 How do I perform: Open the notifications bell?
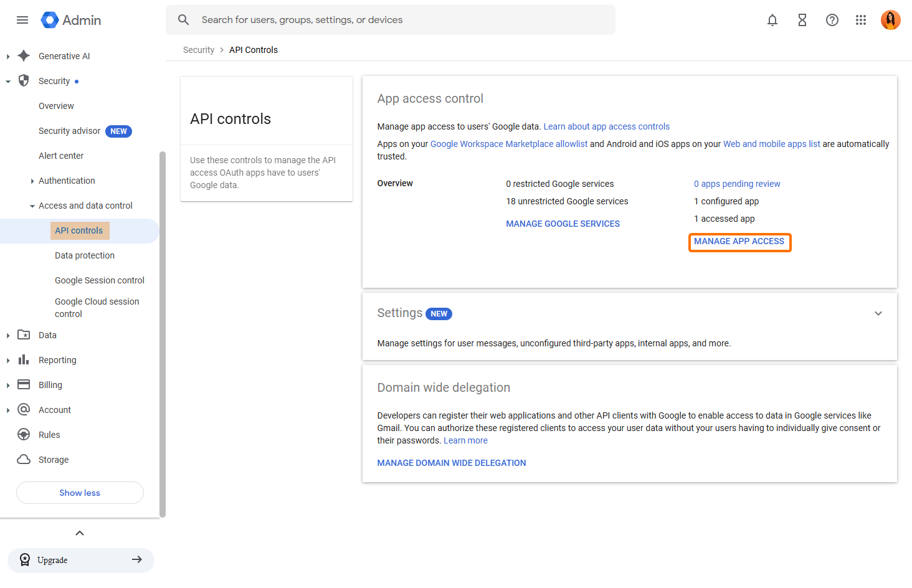pos(772,20)
